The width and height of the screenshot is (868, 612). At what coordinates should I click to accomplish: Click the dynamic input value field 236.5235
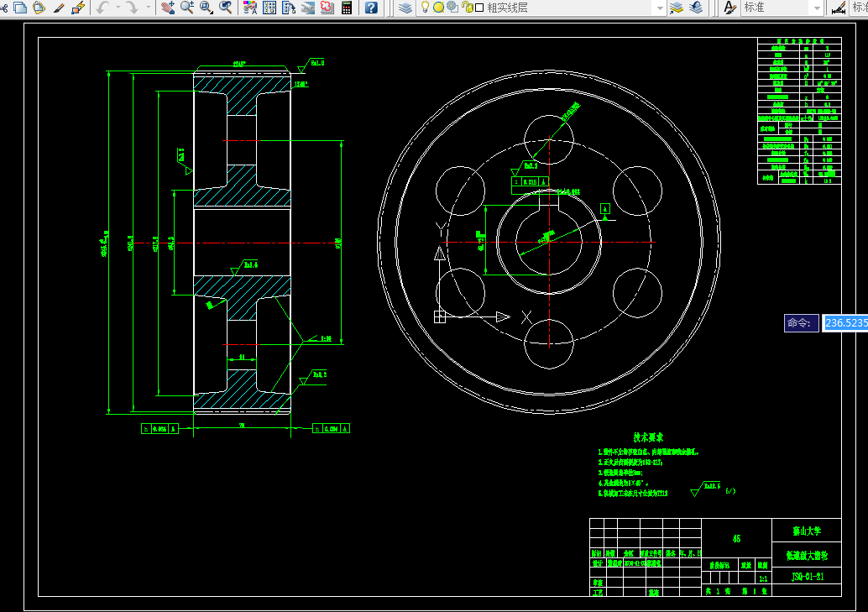click(x=845, y=323)
